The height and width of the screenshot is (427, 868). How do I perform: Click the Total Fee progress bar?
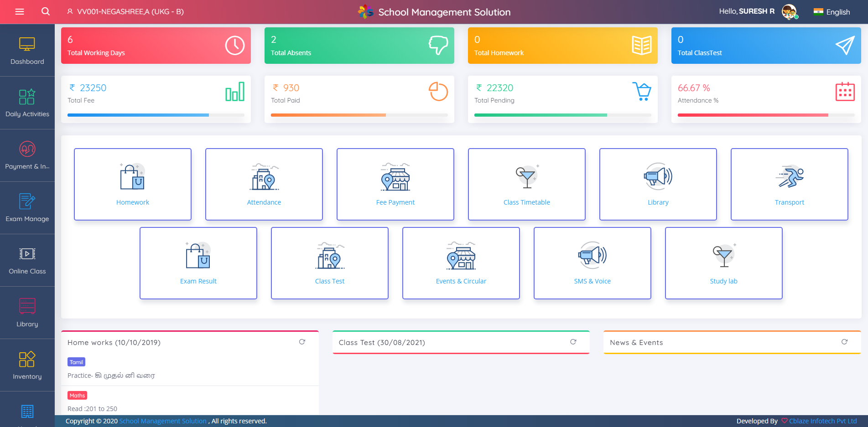click(x=156, y=115)
